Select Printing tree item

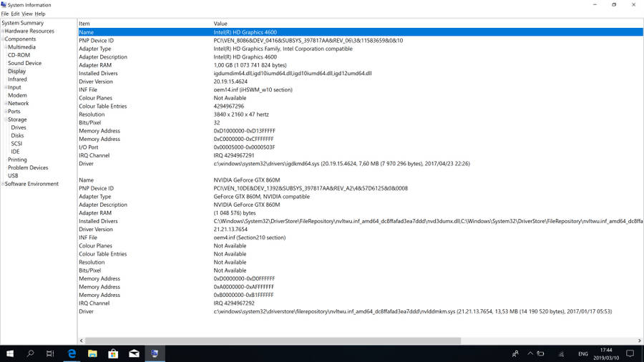point(17,160)
